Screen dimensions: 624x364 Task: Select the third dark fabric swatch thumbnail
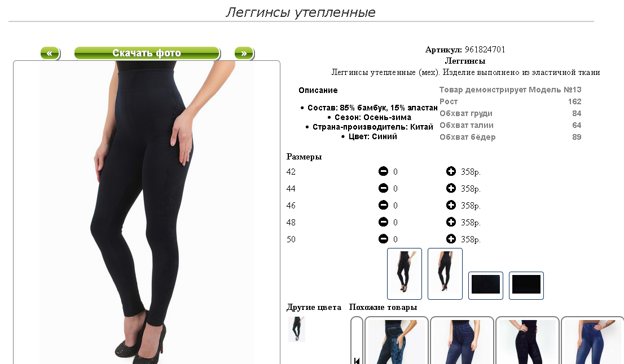[x=486, y=285]
